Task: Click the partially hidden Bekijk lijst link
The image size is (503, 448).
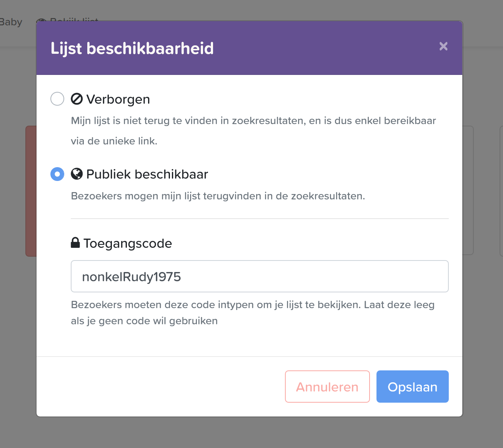Action: click(67, 19)
